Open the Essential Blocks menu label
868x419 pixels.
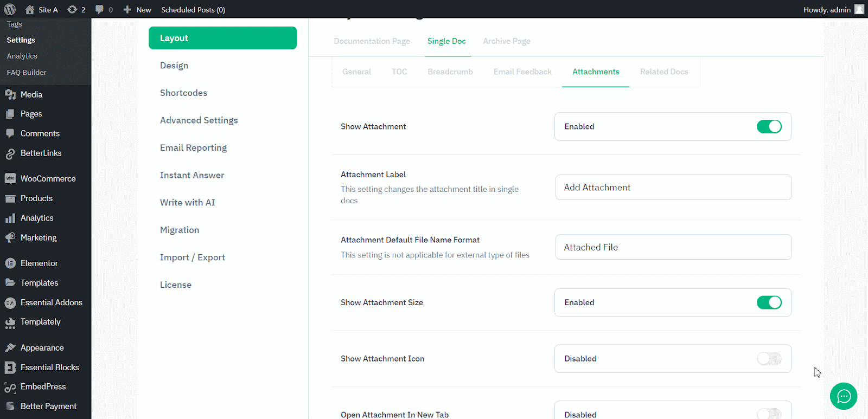coord(49,368)
